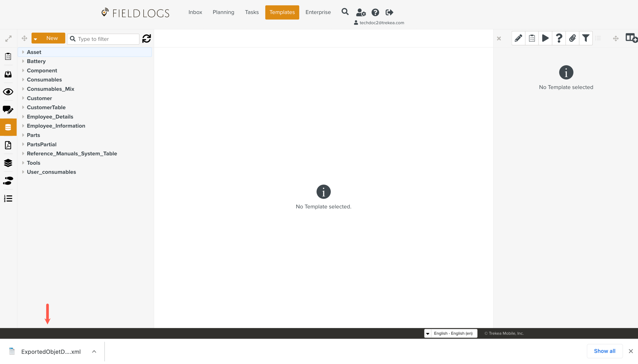Open the footsteps tracking icon in sidebar
This screenshot has height=364, width=638.
click(x=8, y=181)
